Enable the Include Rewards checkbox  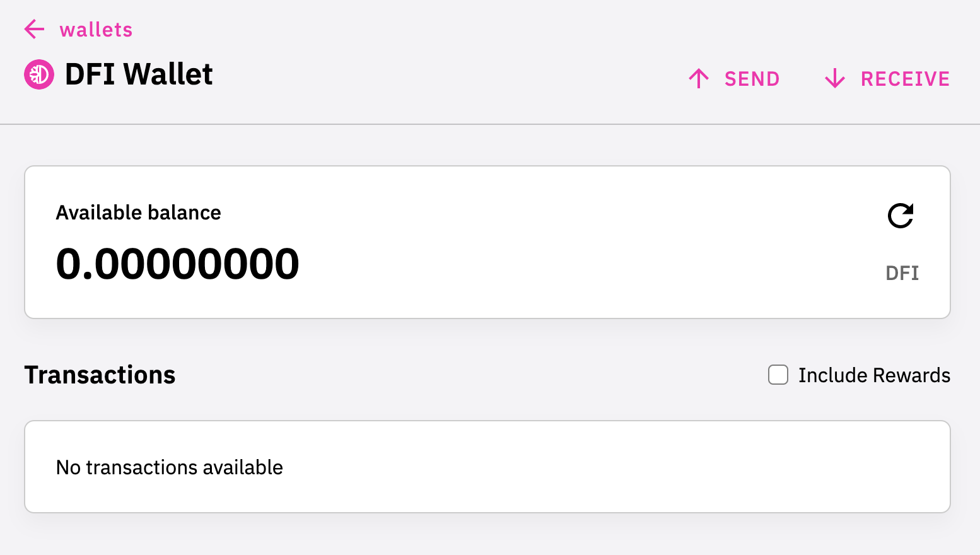coord(778,375)
